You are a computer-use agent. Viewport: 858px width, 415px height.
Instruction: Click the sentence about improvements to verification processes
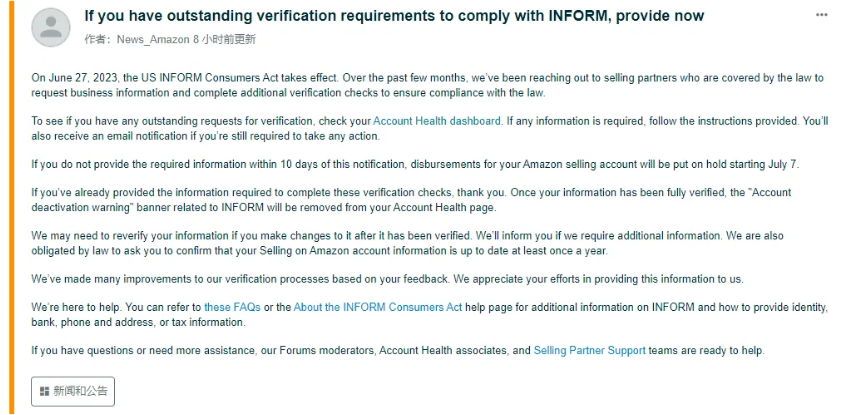click(387, 279)
